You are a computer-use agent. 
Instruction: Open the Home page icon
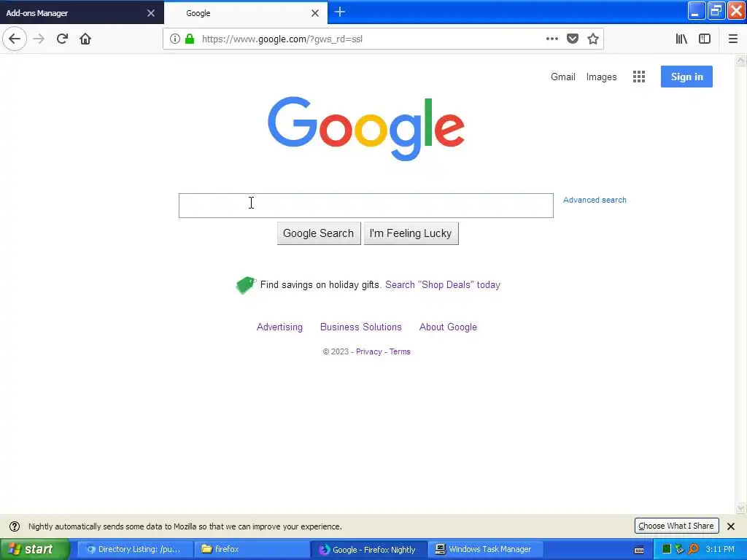point(85,39)
